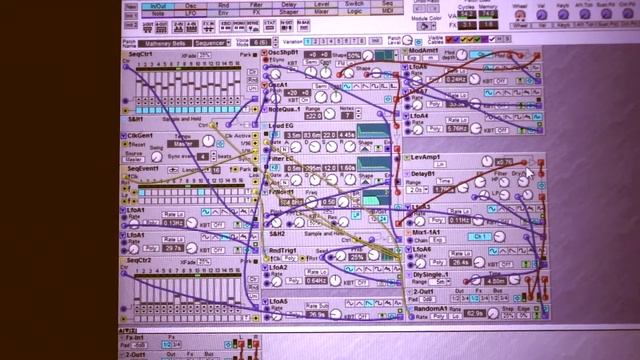Open the Delay module tab

289,5
